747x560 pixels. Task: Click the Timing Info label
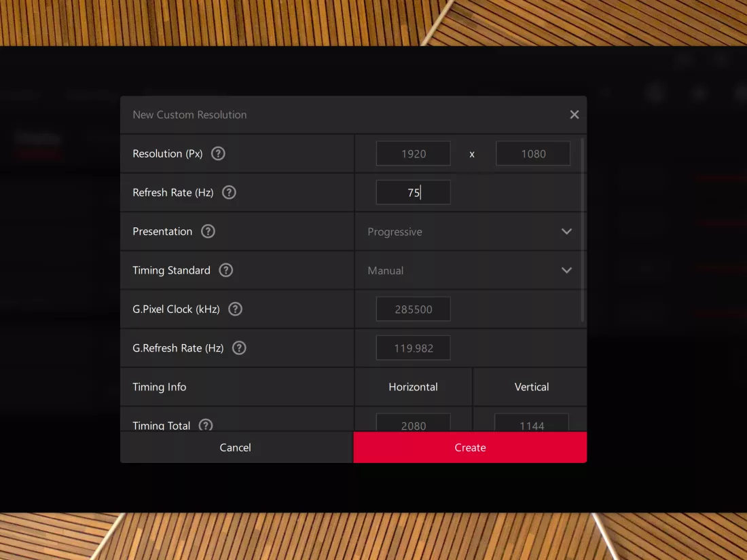159,387
